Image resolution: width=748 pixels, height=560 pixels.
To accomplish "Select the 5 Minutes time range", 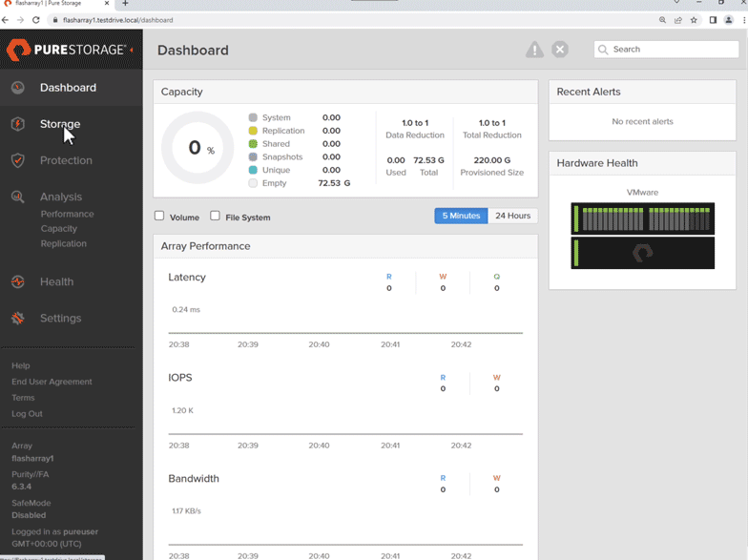I will [x=461, y=216].
